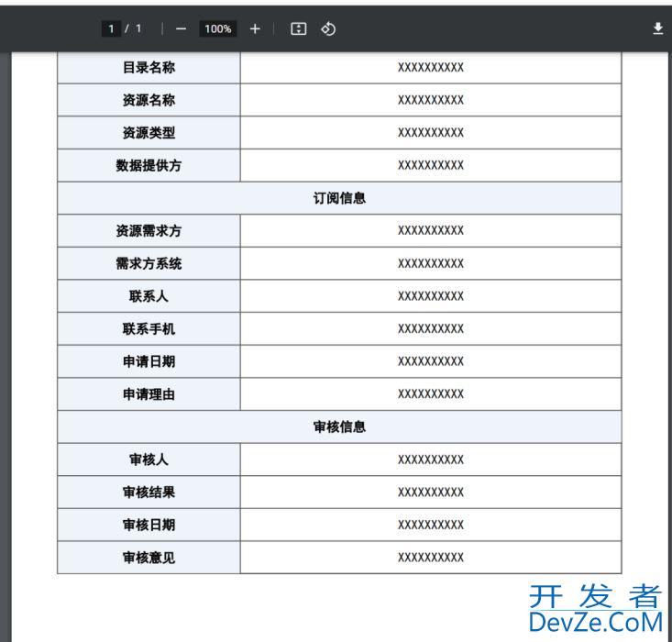This screenshot has height=642, width=672.
Task: Click the XXXXXXXXXX value beside 资源需求方
Action: (x=431, y=230)
